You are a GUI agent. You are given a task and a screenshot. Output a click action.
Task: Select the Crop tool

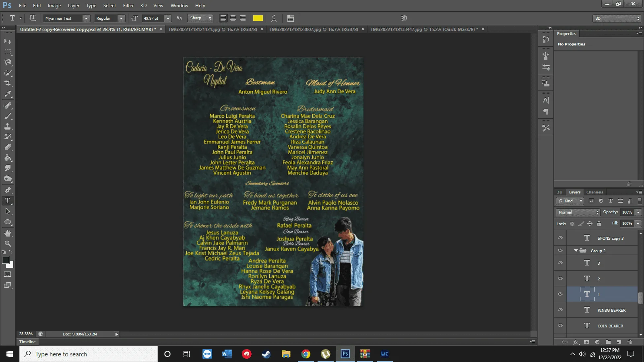pos(8,83)
